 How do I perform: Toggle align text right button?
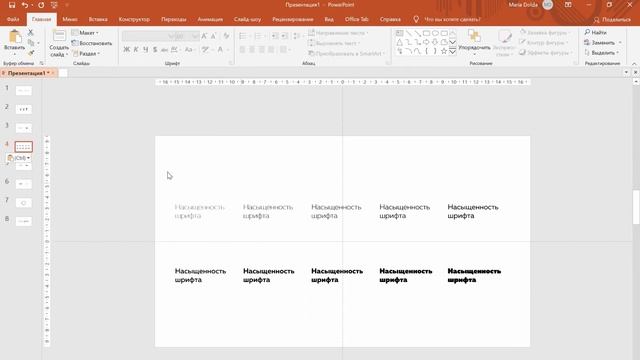[x=261, y=49]
